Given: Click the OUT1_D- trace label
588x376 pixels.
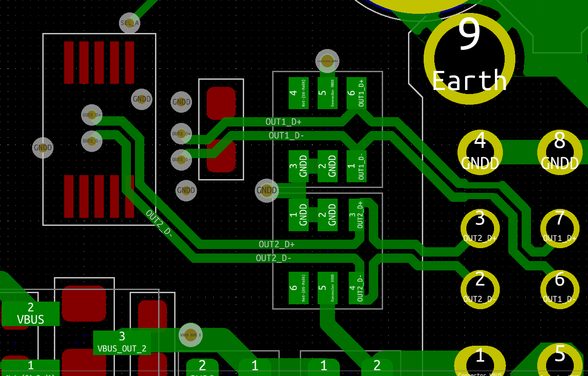Looking at the screenshot, I should [286, 135].
